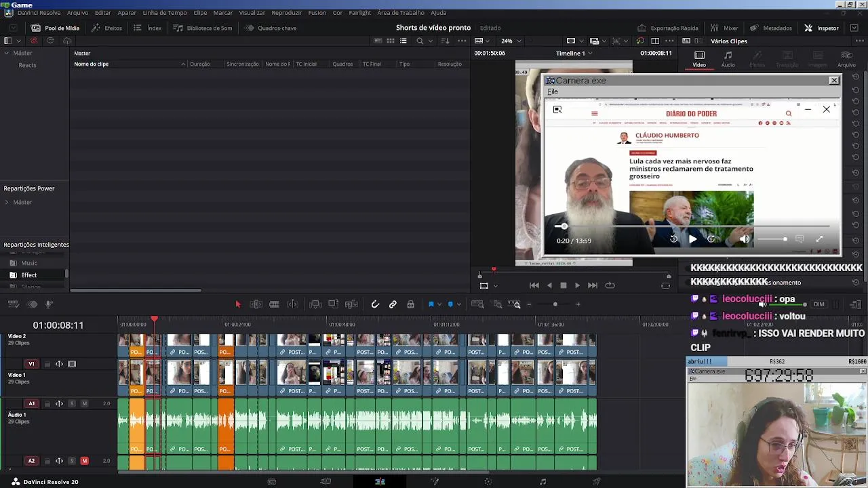Play in reverse in the timeline viewer
This screenshot has height=488, width=868.
[x=549, y=285]
